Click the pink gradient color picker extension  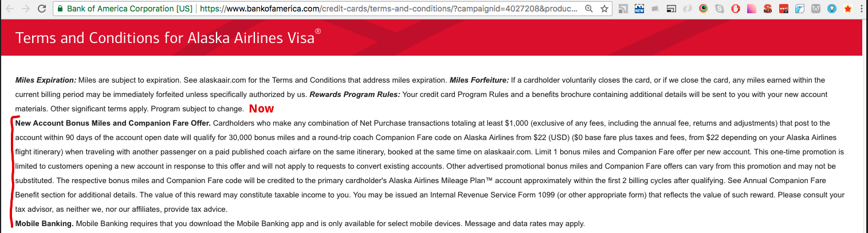(x=752, y=9)
